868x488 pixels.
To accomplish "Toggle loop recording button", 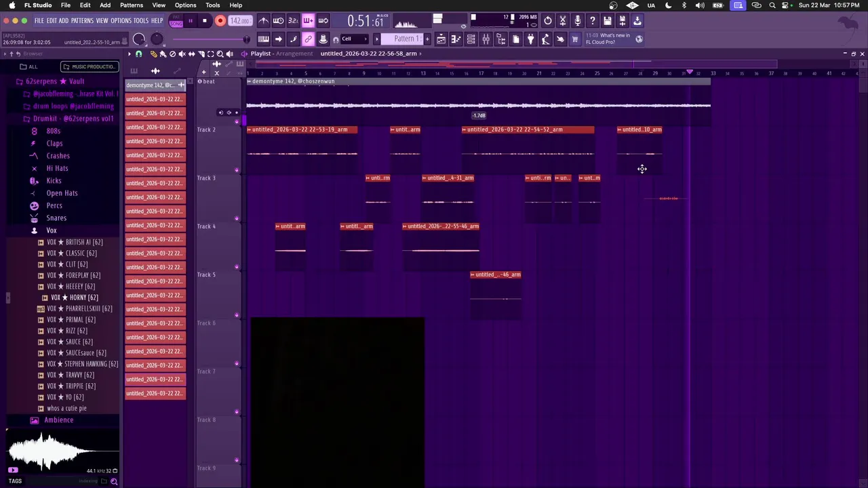I will (323, 20).
